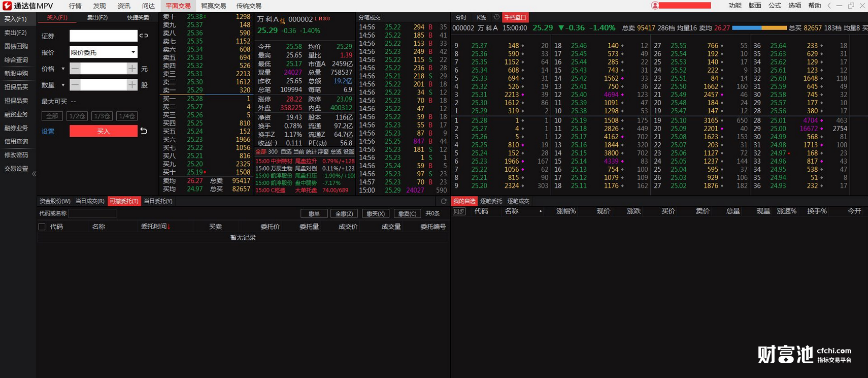Select 综合查询 in left sidebar
Screen dimensions: 868x378
click(x=16, y=60)
